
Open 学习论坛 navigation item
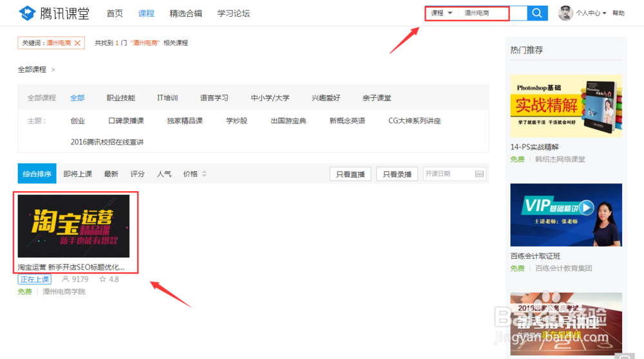point(233,14)
